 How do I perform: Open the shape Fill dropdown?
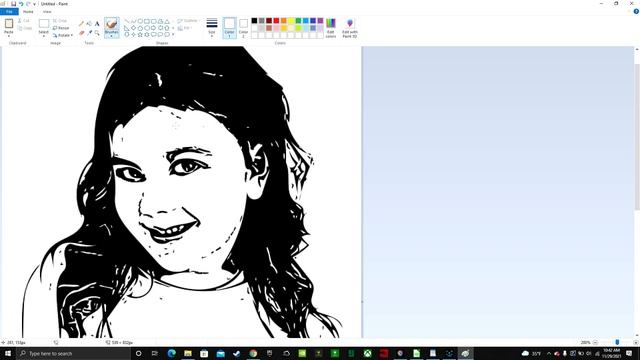point(184,28)
